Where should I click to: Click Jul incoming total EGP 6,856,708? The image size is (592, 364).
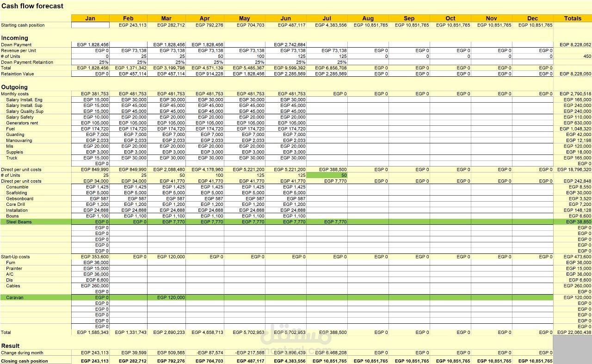coord(327,68)
